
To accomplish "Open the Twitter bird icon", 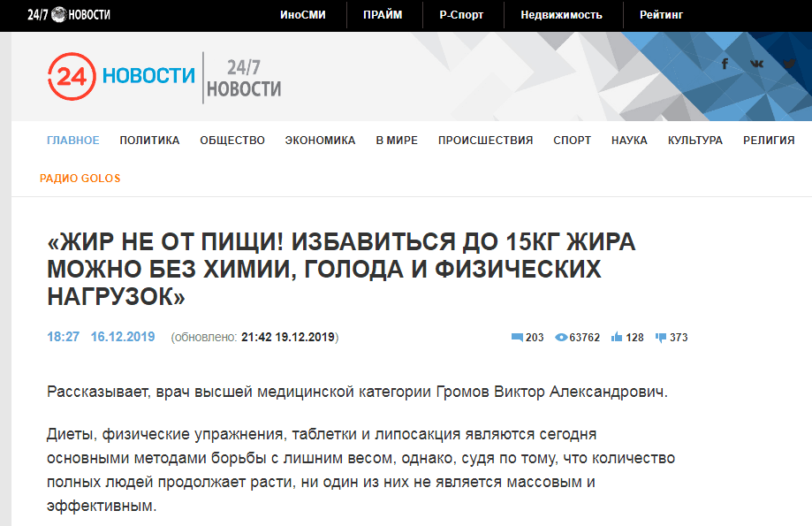I will 790,64.
